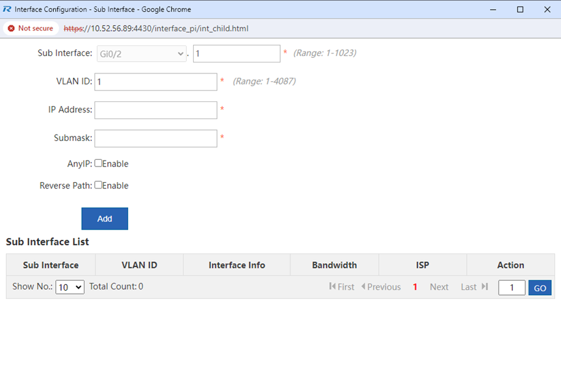Focus the VLAN ID input field
561x392 pixels.
pos(155,82)
